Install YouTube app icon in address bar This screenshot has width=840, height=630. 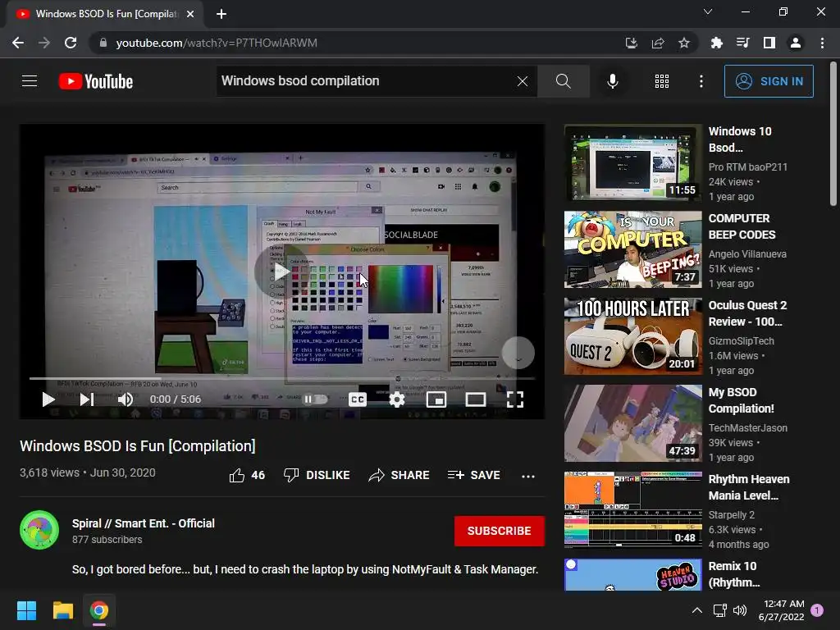[632, 43]
